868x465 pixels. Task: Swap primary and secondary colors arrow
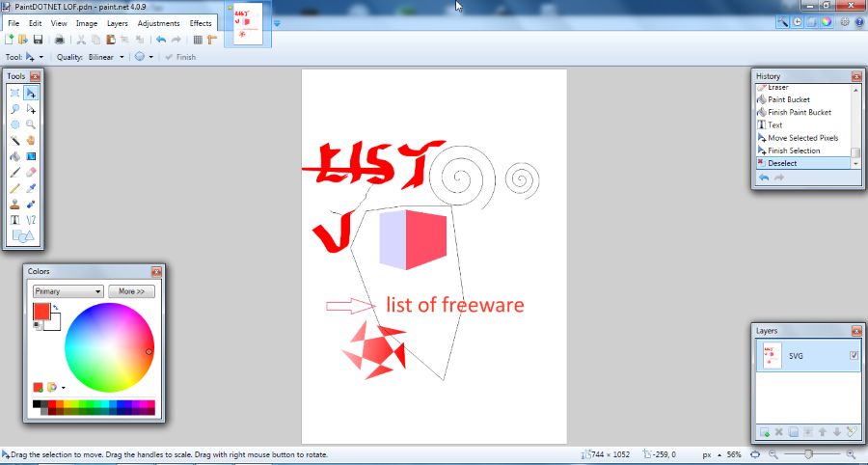[56, 307]
